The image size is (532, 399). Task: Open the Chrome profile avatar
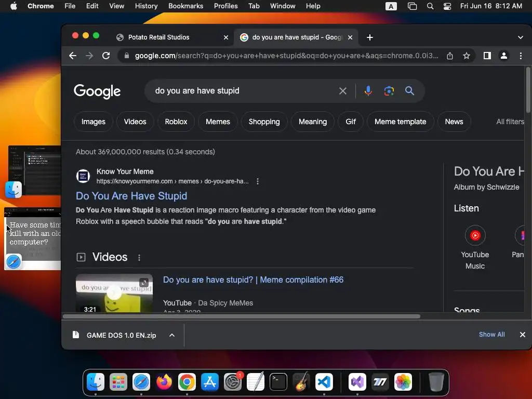pos(504,56)
